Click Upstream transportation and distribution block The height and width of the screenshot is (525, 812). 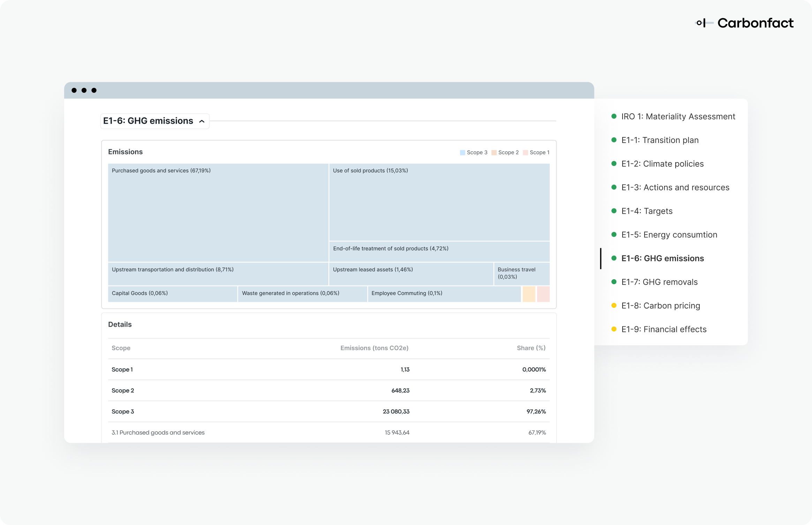click(x=218, y=274)
